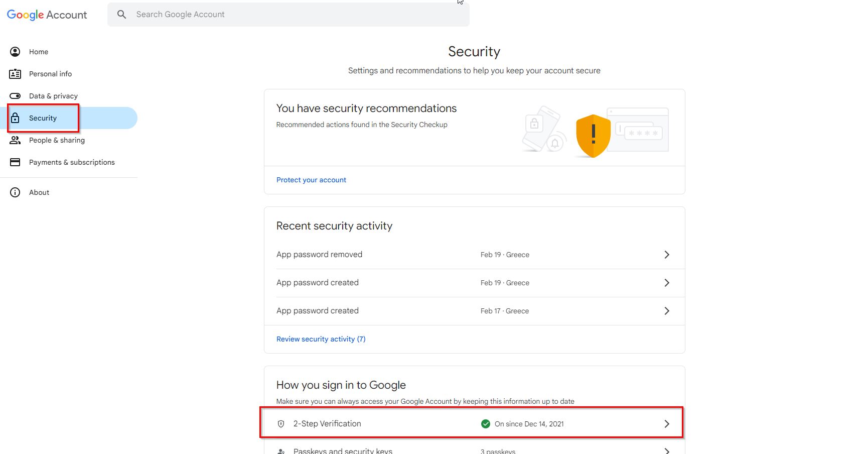Screen dimensions: 868x454
Task: Click the People & sharing icon
Action: (x=15, y=140)
